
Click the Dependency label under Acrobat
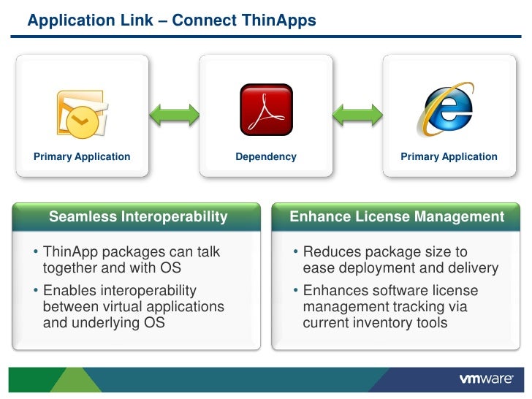[x=266, y=156]
